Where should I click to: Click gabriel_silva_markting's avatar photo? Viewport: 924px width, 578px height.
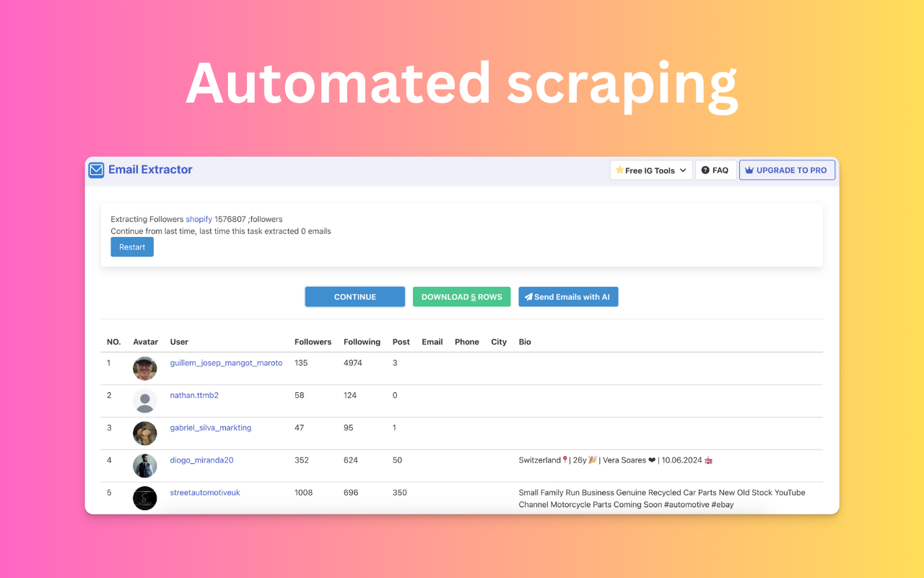coord(144,433)
